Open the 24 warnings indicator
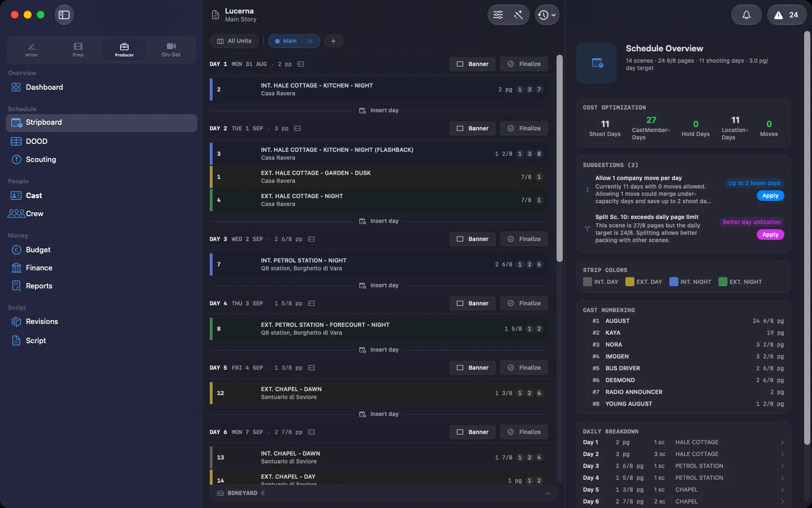The image size is (812, 508). click(787, 15)
